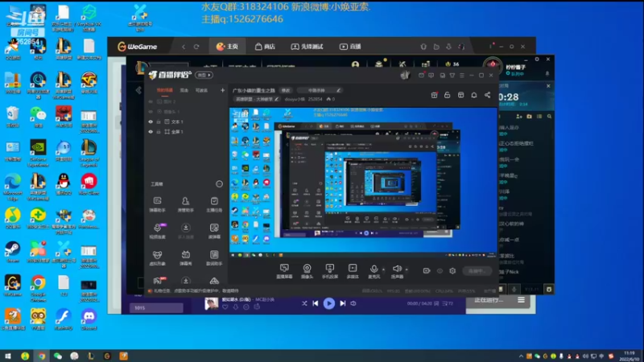
Task: Expand the speaker options arrow
Action: click(x=407, y=269)
